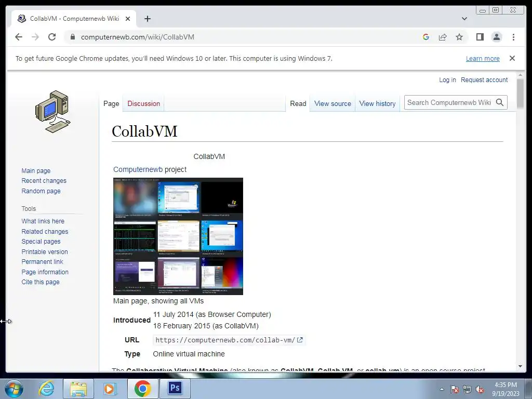This screenshot has width=532, height=399.
Task: Follow the Computernewb project link
Action: coord(138,169)
